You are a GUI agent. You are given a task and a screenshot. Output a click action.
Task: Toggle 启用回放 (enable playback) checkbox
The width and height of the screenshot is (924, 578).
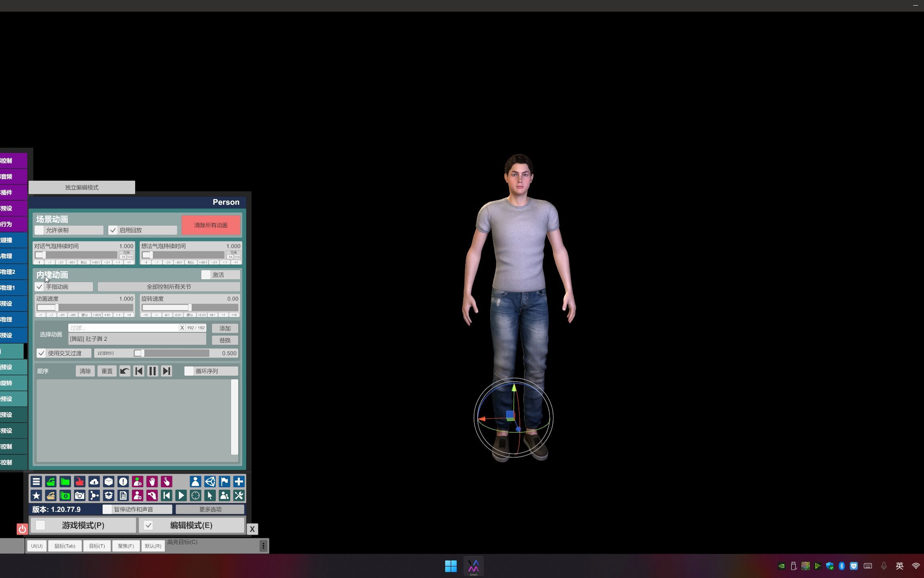[112, 230]
